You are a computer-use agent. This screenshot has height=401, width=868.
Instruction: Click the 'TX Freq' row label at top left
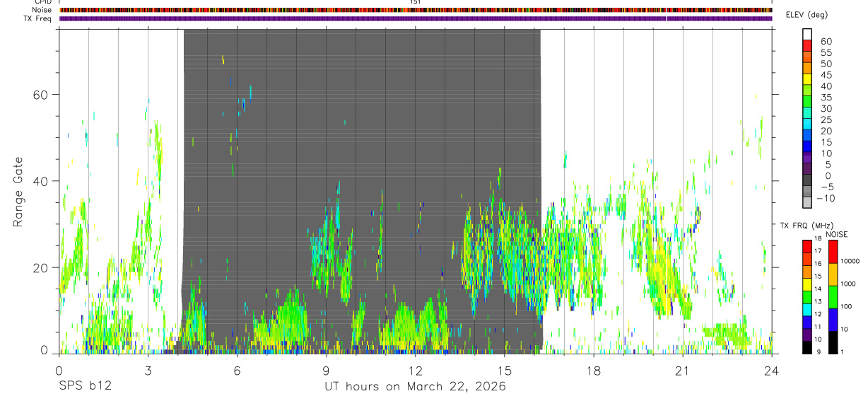39,18
